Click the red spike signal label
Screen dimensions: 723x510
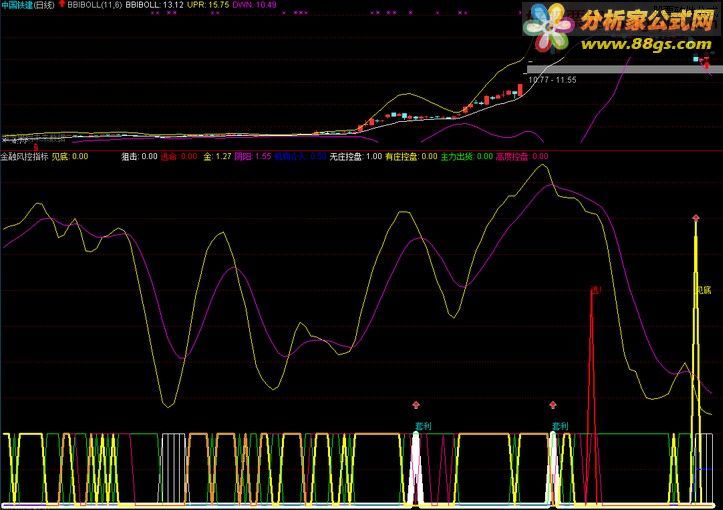(x=596, y=291)
